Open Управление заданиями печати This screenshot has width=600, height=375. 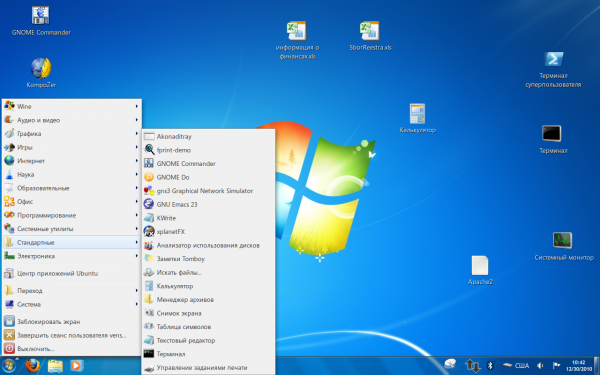pyautogui.click(x=209, y=367)
